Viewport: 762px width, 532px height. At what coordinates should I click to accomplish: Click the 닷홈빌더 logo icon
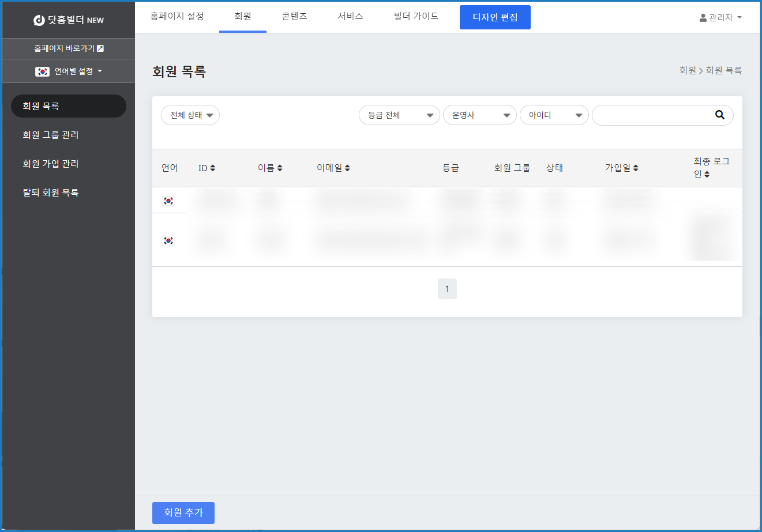tap(39, 20)
